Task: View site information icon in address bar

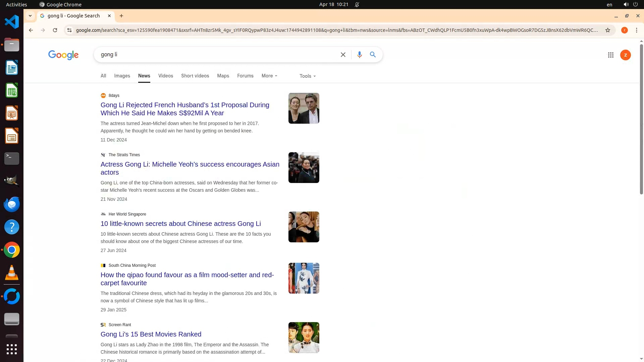Action: tap(69, 30)
